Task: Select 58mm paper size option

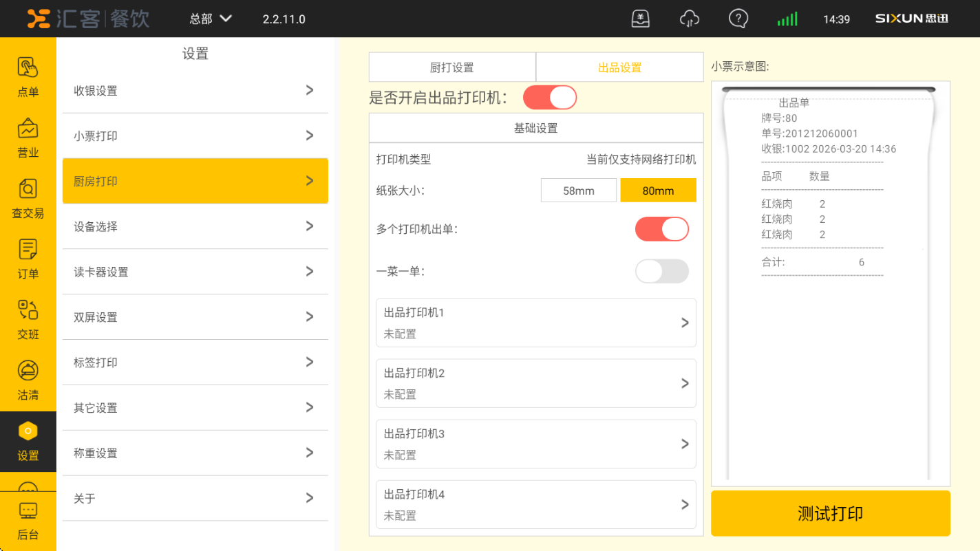Action: point(578,191)
